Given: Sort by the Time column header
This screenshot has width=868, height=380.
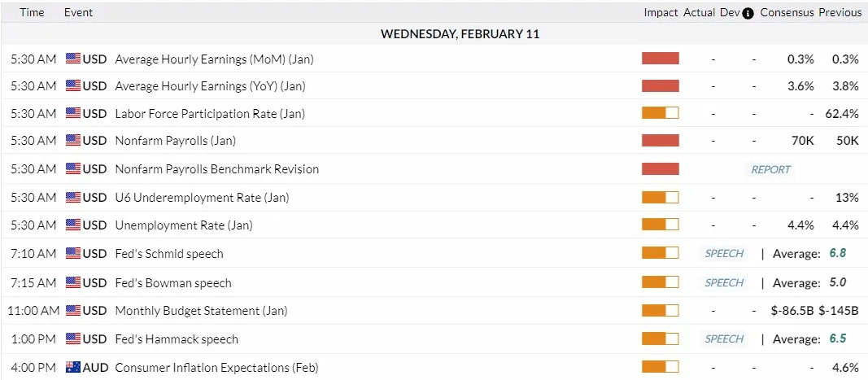Looking at the screenshot, I should tap(32, 12).
